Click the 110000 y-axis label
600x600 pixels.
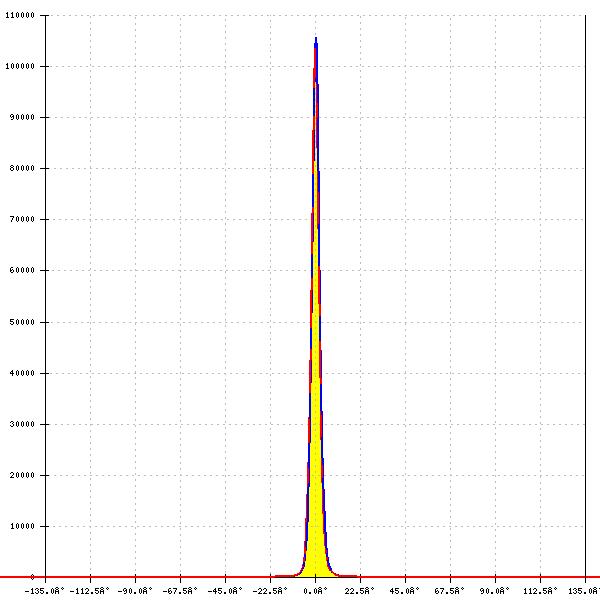tap(20, 15)
